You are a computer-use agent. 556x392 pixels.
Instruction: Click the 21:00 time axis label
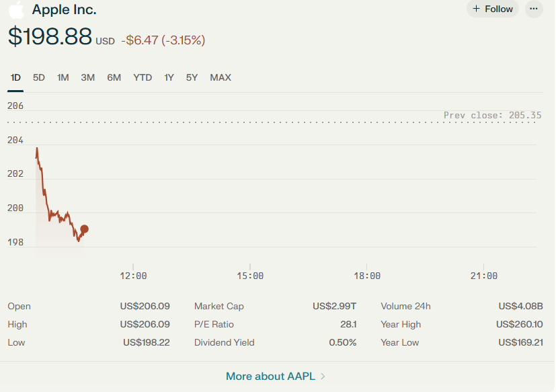click(483, 276)
